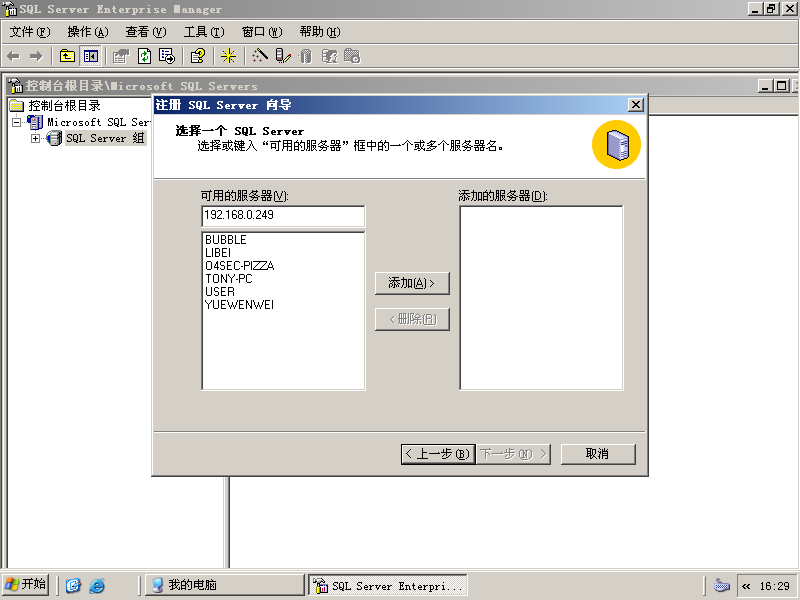The width and height of the screenshot is (800, 600).
Task: Open the 窗口(W) menu
Action: coord(262,32)
